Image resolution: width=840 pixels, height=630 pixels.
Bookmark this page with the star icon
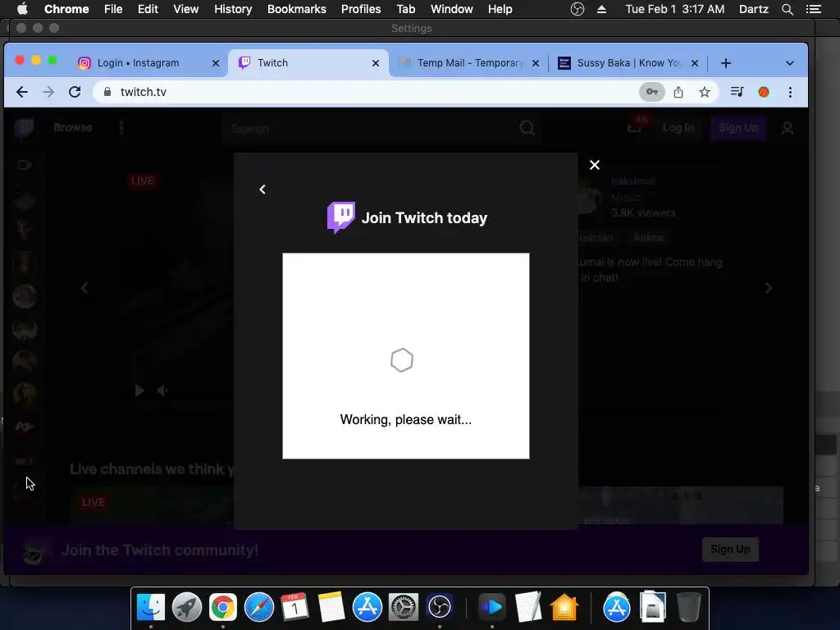tap(705, 92)
